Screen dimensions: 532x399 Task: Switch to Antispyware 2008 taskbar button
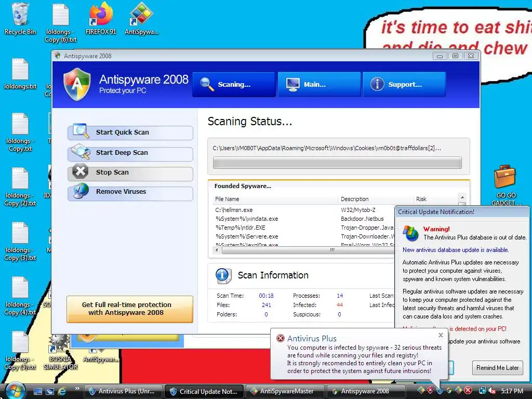coord(366,391)
